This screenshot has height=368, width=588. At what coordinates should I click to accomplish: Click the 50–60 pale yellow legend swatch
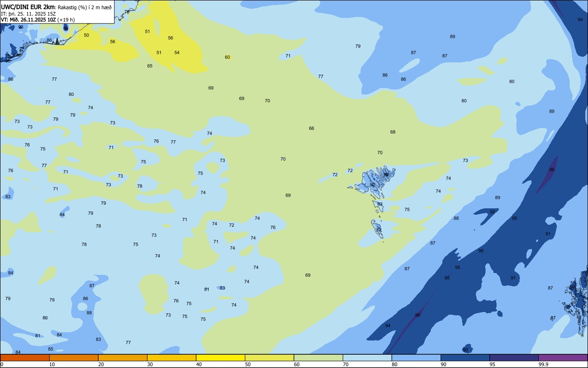[x=269, y=357]
